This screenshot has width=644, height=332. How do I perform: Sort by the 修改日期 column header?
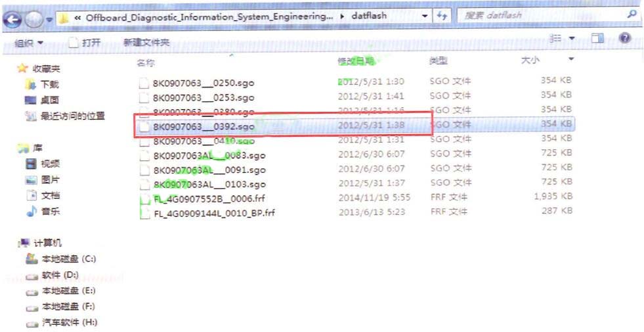(356, 61)
